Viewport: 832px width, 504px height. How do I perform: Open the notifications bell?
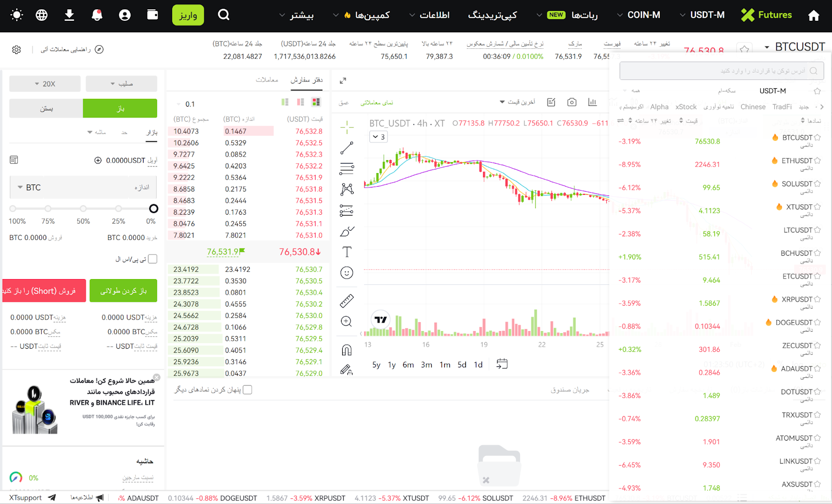tap(97, 15)
